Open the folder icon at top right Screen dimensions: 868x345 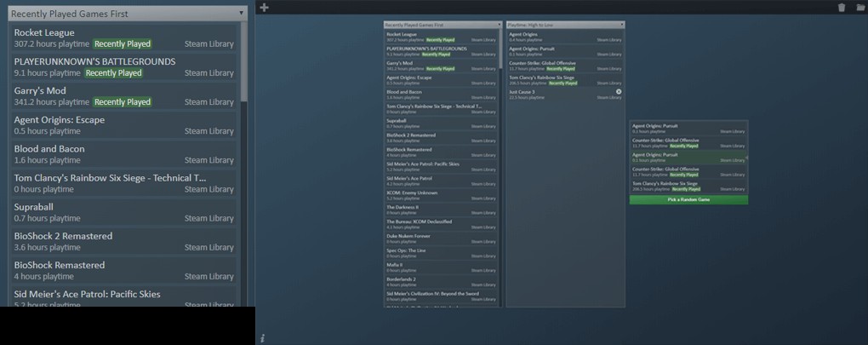pyautogui.click(x=860, y=8)
